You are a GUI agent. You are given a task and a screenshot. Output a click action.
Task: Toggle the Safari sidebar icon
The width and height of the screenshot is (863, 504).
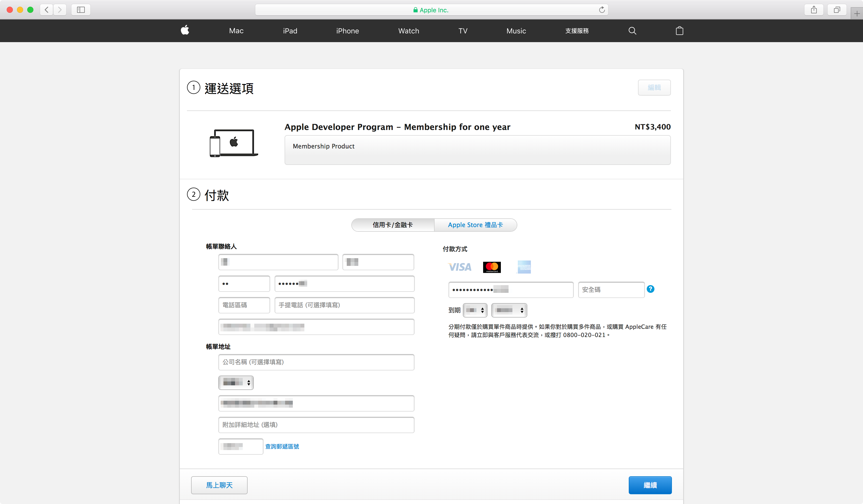(x=81, y=10)
